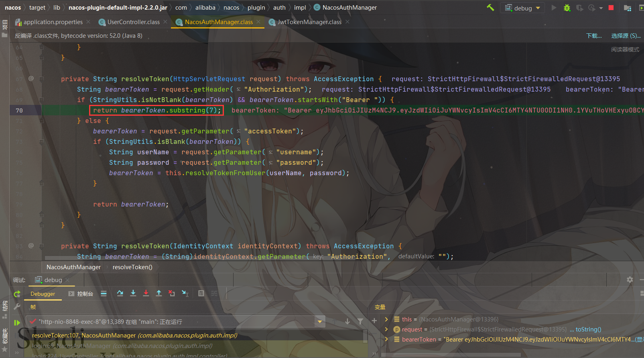Image resolution: width=644 pixels, height=358 pixels.
Task: Close the debug session tab
Action: [67, 280]
